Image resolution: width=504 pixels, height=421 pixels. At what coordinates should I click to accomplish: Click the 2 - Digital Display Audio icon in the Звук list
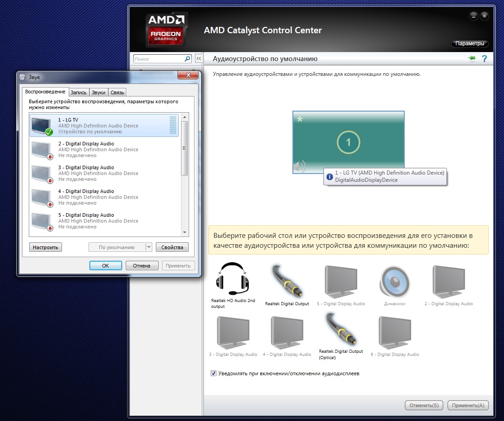point(42,150)
